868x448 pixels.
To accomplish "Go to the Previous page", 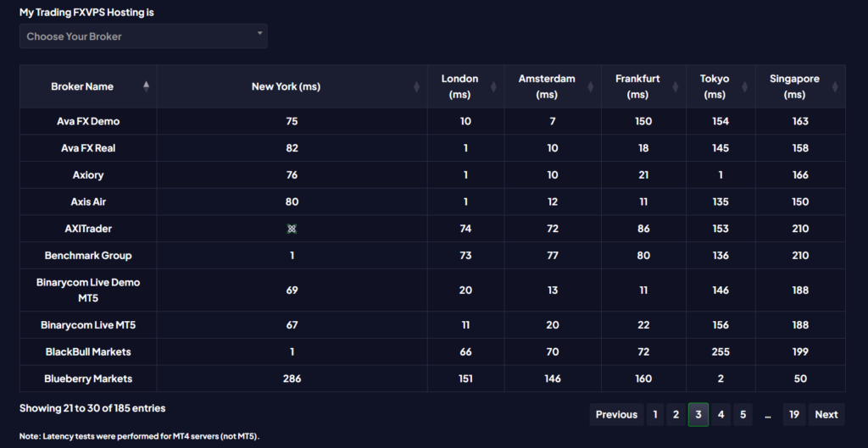I will click(616, 414).
